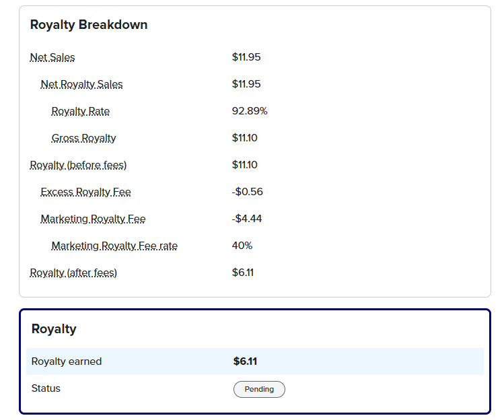Click the $6.11 royalty earned amount

[x=245, y=361]
